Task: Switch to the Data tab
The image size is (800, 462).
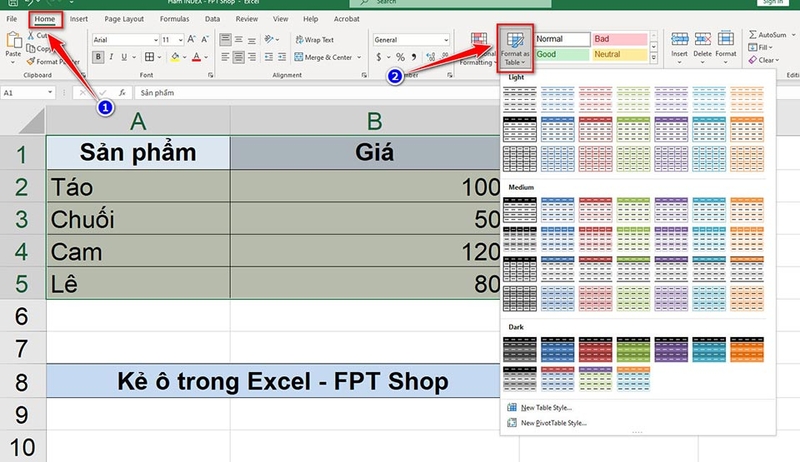Action: [x=212, y=19]
